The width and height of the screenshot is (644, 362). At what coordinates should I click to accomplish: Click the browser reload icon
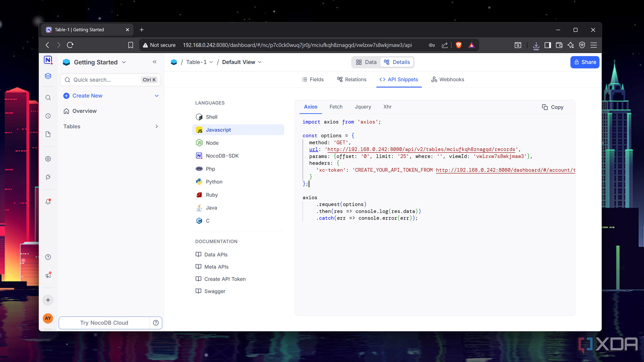coord(70,45)
